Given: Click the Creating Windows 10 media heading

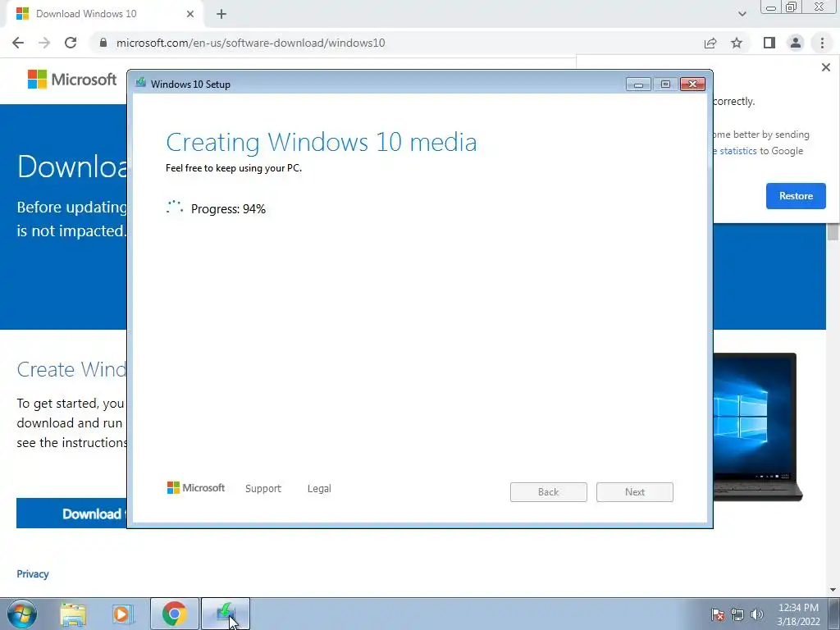Looking at the screenshot, I should [x=322, y=143].
